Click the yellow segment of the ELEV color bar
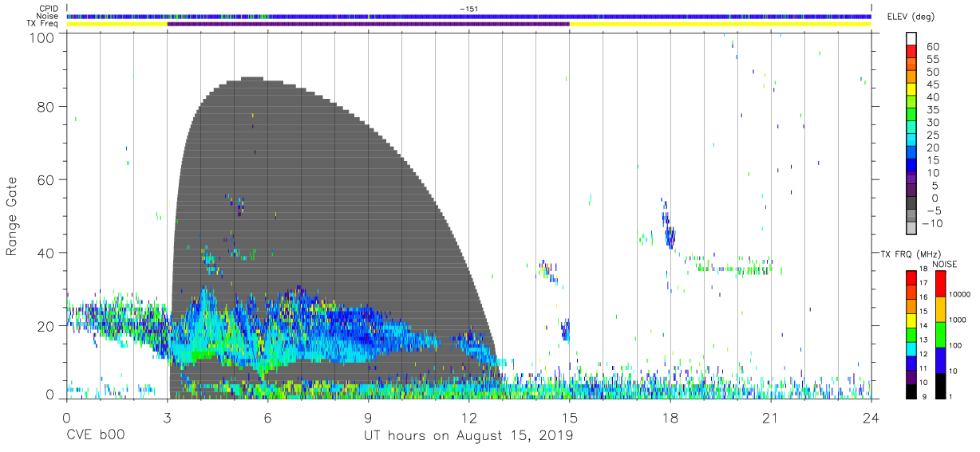This screenshot has width=980, height=452. tap(912, 90)
